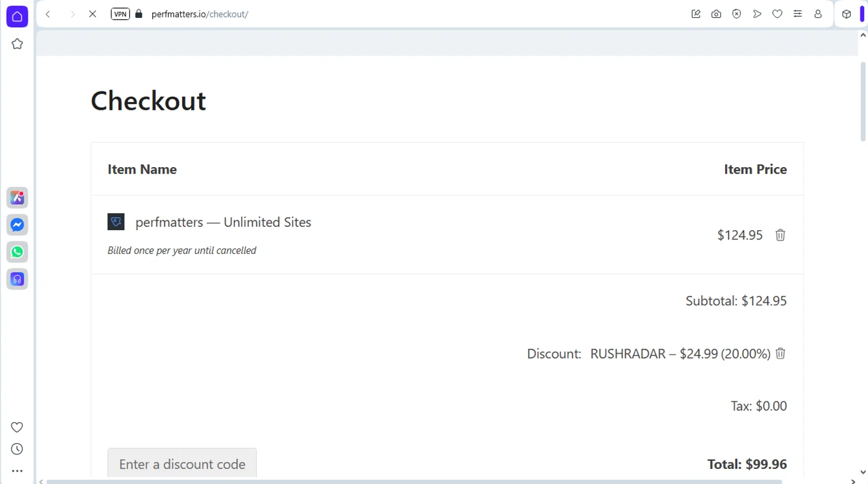The image size is (868, 484).
Task: Click the "$124.95" item price
Action: 740,235
